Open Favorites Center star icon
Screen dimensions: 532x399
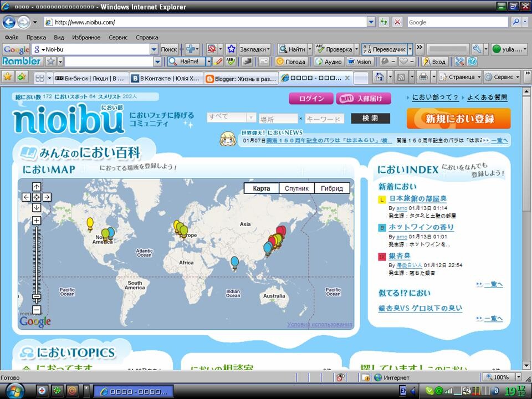click(7, 77)
